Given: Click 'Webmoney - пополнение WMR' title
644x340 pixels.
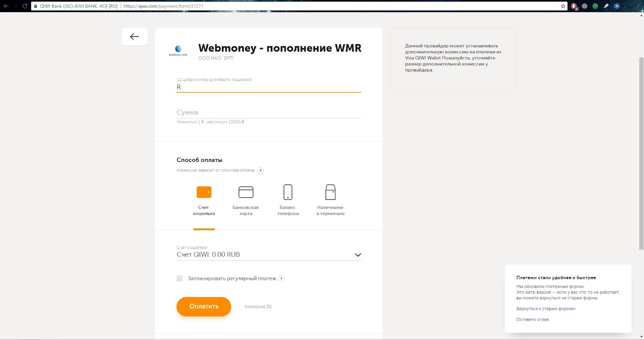Looking at the screenshot, I should point(280,48).
